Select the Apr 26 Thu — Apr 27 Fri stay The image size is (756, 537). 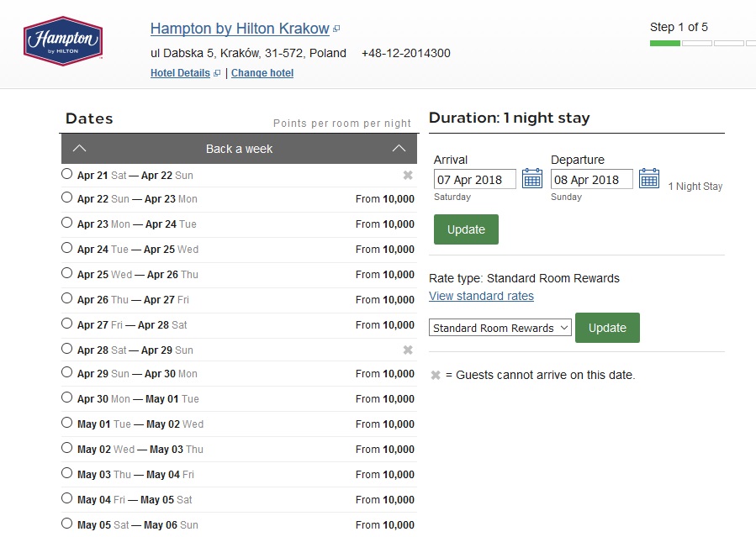click(67, 298)
